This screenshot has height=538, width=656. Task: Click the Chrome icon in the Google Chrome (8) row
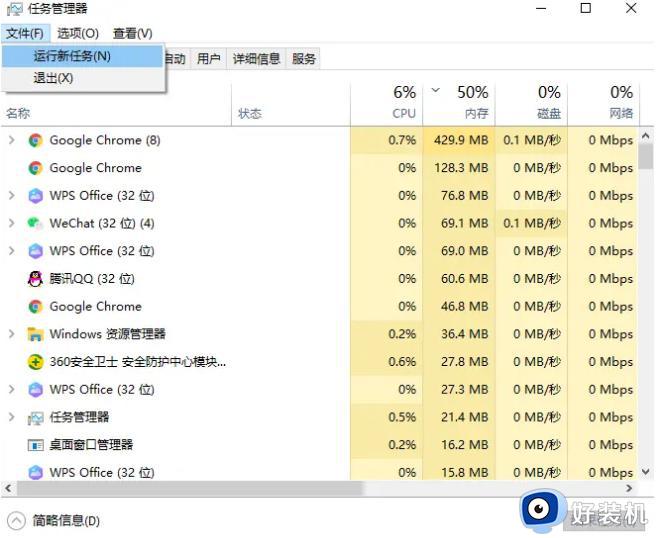(x=36, y=140)
